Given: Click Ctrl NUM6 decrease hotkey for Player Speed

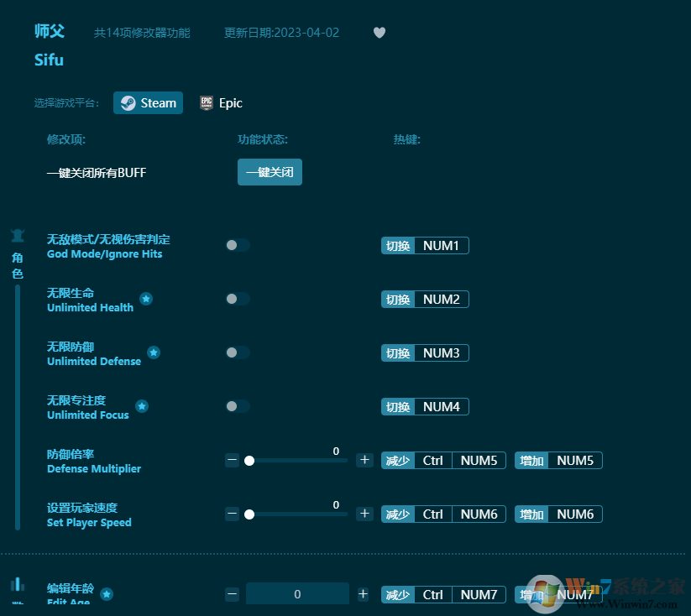Looking at the screenshot, I should (443, 514).
